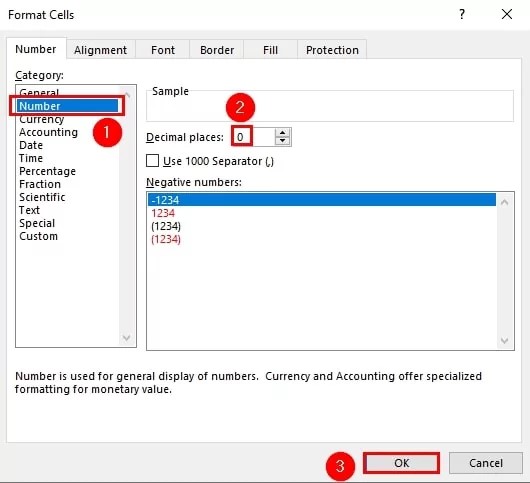
Task: Choose Percentage category
Action: click(47, 171)
